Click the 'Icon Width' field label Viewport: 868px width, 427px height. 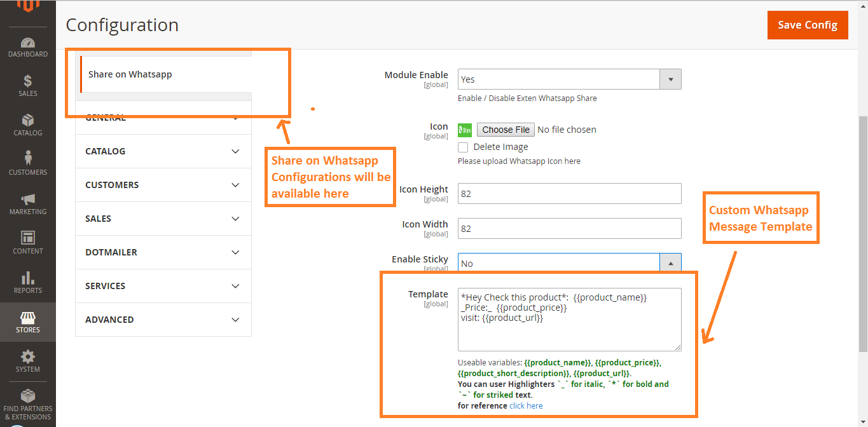click(425, 224)
